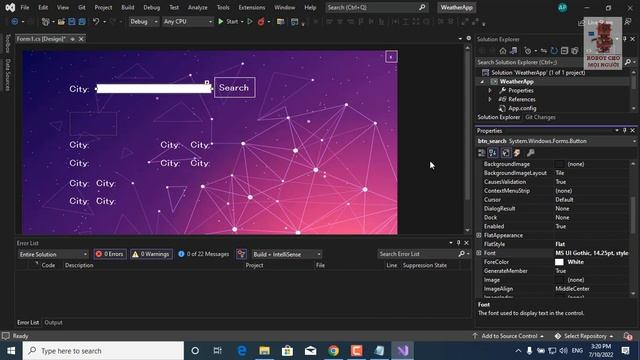This screenshot has width=640, height=360.
Task: Click the Toolbox side tab
Action: point(7,44)
